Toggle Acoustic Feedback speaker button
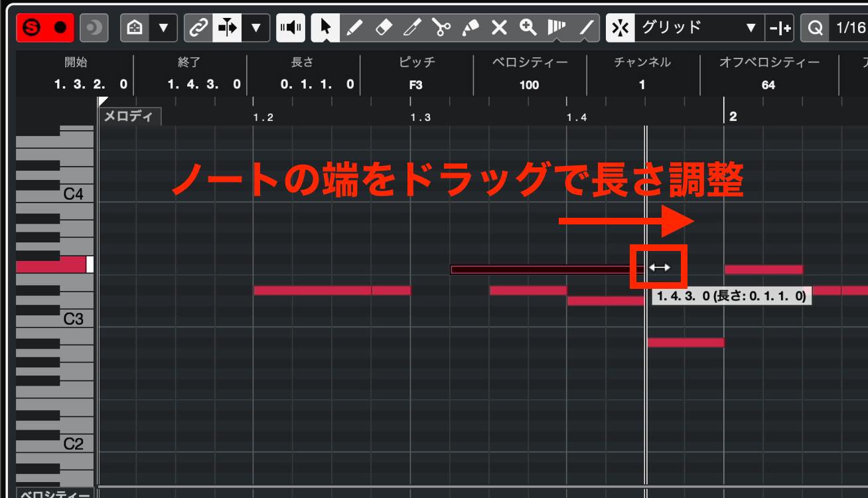This screenshot has height=498, width=868. 291,28
